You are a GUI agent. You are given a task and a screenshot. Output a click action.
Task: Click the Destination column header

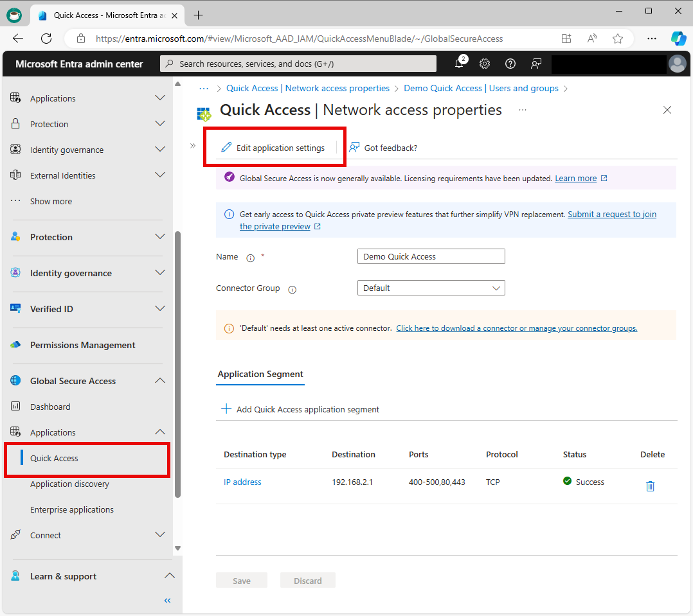coord(354,454)
